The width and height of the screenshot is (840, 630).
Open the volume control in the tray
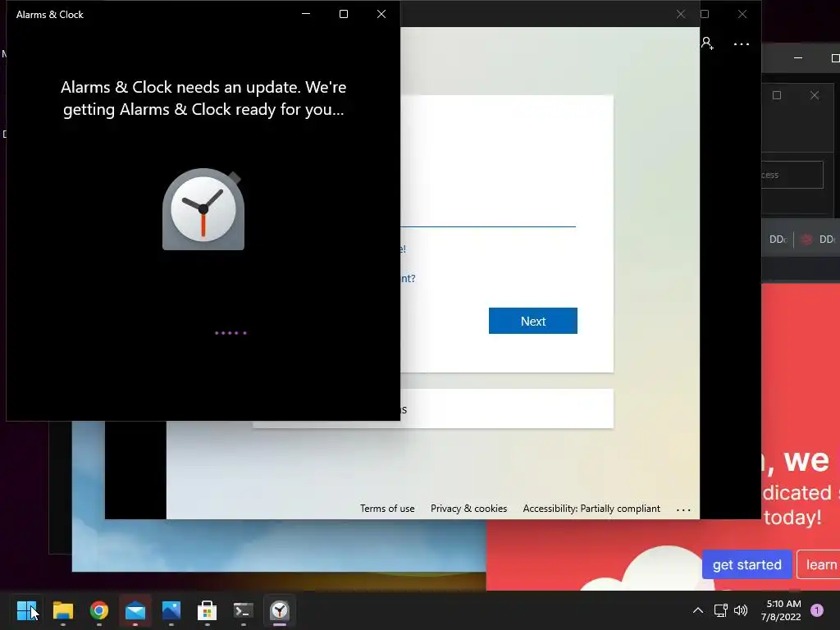[741, 610]
